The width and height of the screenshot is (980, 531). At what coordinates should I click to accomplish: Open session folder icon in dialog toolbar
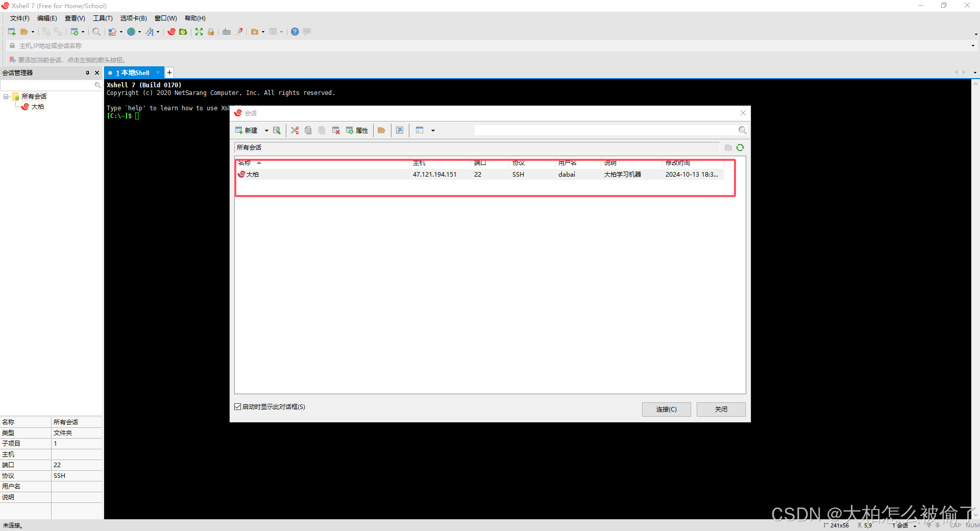[381, 130]
